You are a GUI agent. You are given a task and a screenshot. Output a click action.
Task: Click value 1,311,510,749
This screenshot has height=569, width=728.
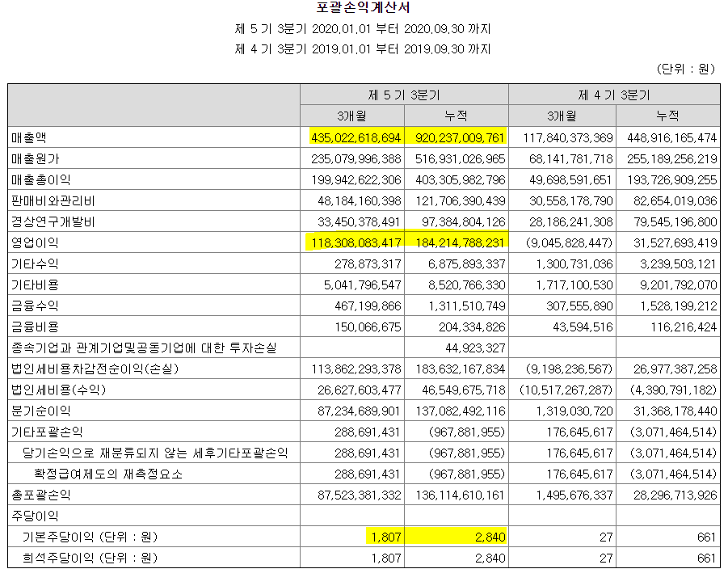coord(466,306)
